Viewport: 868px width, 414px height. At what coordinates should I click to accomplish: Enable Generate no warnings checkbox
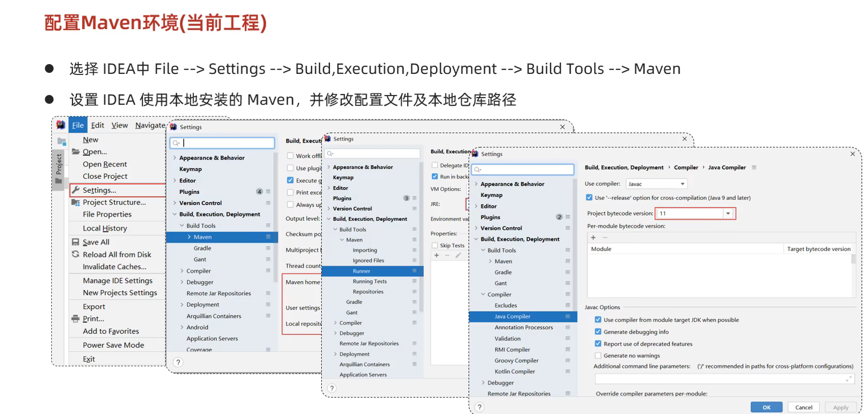pos(598,356)
